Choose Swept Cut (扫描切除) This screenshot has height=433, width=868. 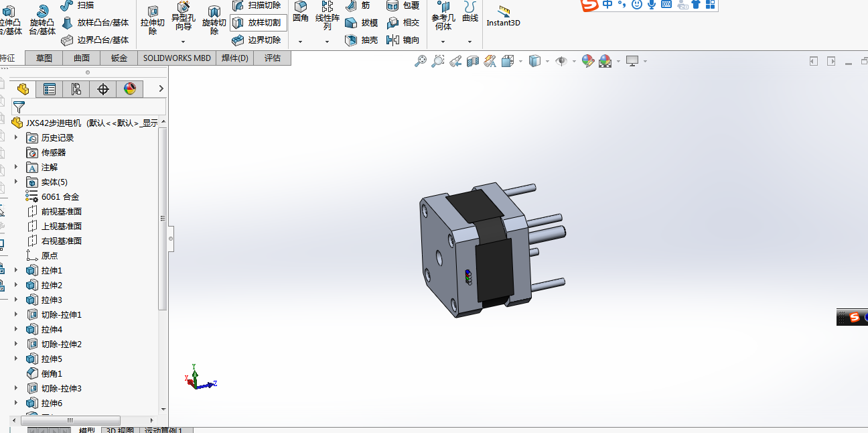257,5
